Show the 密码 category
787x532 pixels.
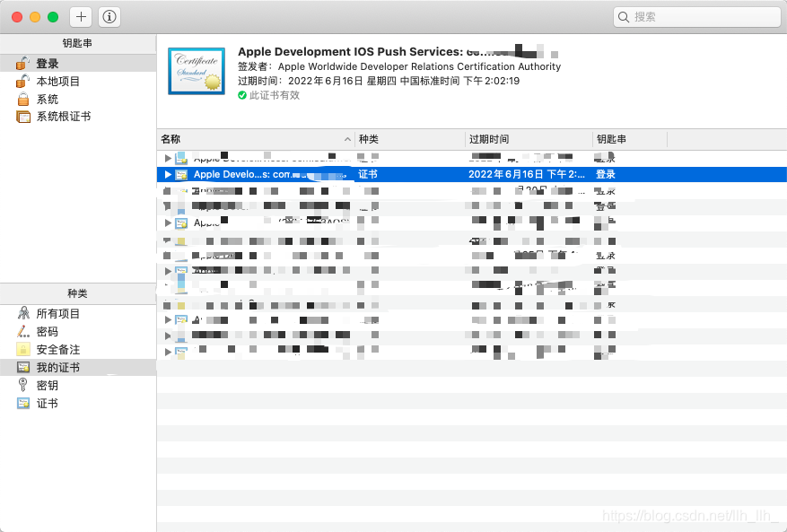point(78,332)
